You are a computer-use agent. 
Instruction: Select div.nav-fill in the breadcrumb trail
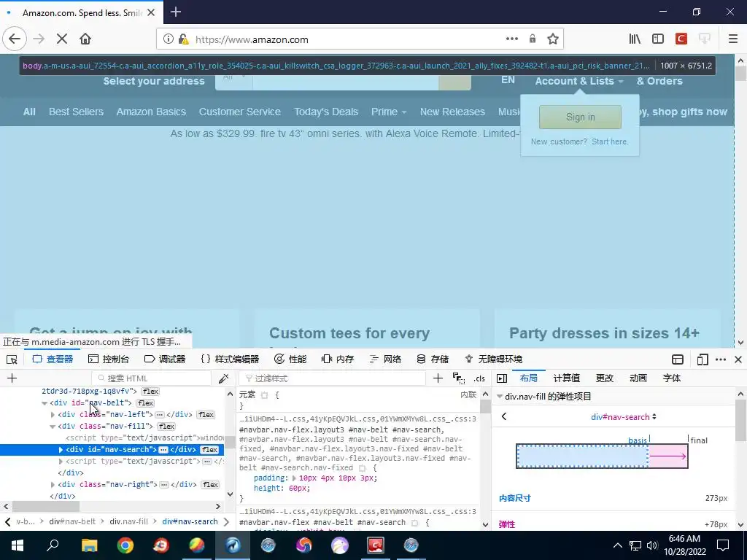coord(128,521)
